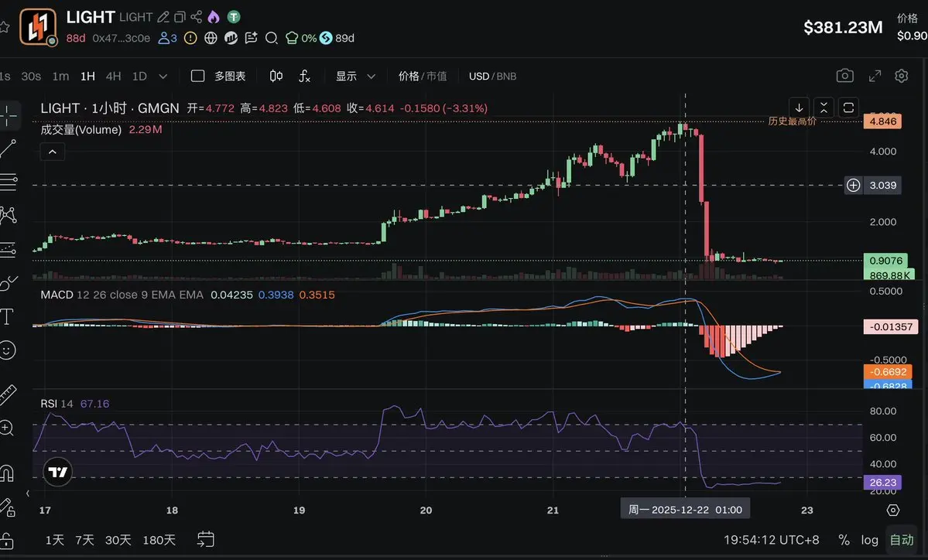Toggle USD/BNB currency denomination

(x=492, y=77)
